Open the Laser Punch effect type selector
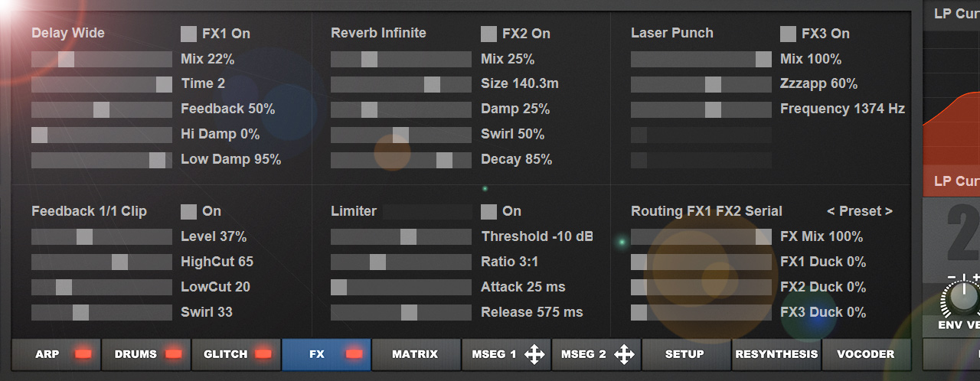 pos(671,33)
